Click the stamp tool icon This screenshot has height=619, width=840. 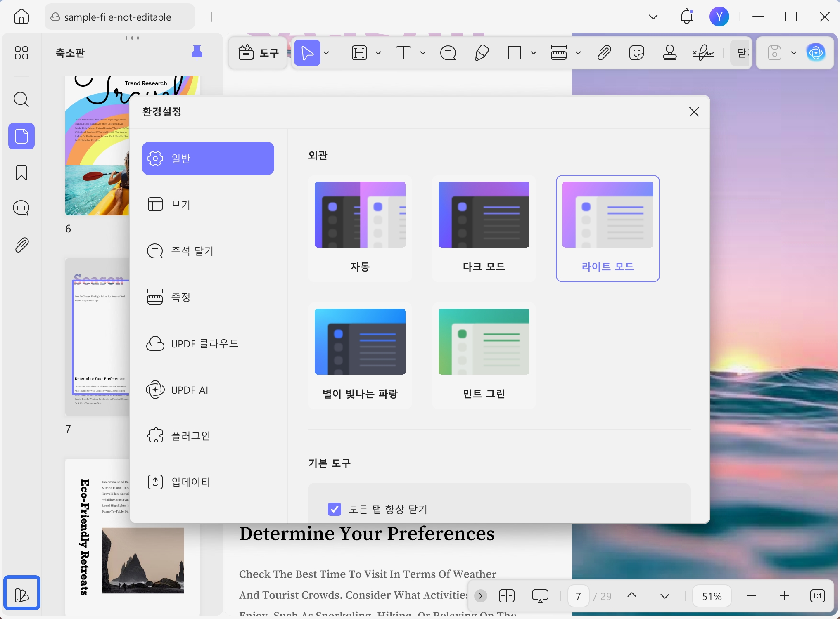(669, 53)
